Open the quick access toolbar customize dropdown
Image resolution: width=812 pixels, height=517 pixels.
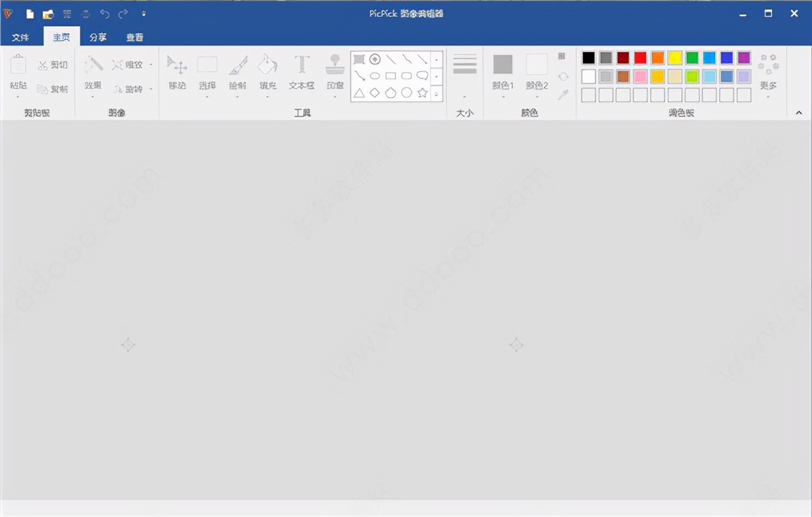[144, 14]
